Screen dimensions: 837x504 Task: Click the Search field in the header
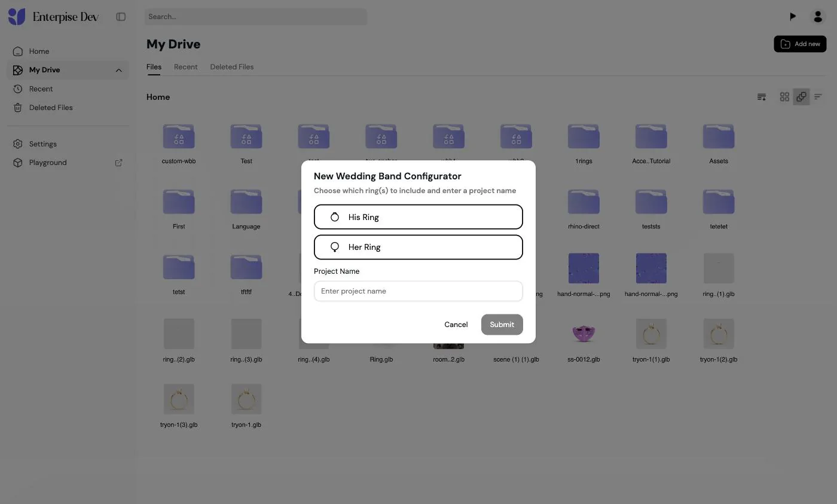pyautogui.click(x=256, y=17)
